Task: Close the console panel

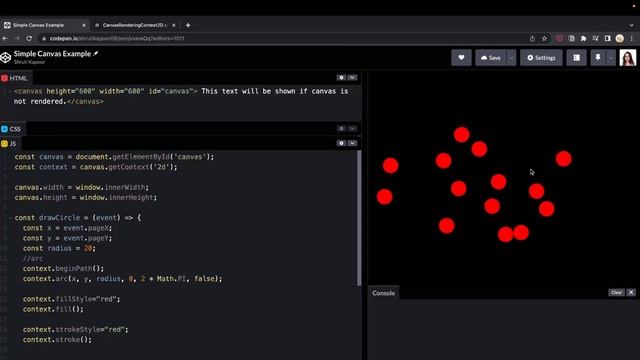Action: click(631, 293)
